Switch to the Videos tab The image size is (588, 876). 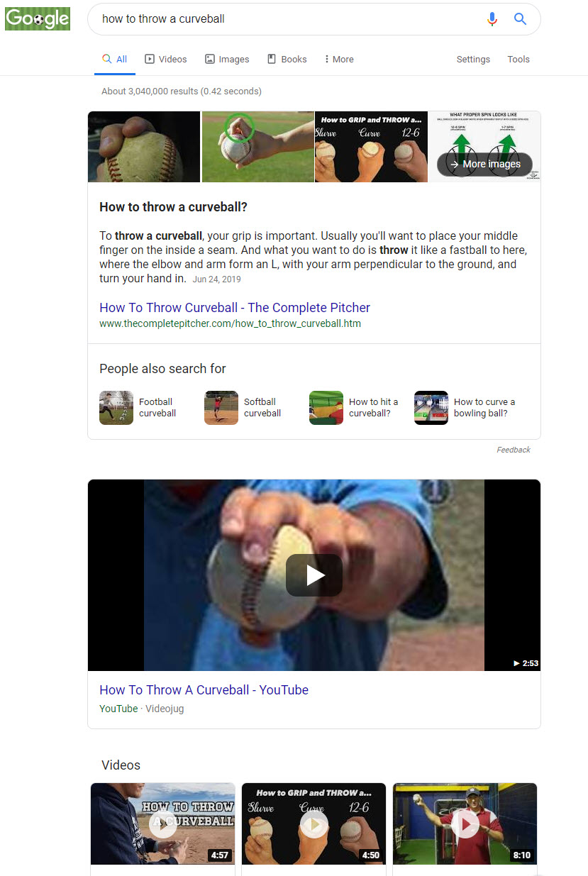point(166,60)
